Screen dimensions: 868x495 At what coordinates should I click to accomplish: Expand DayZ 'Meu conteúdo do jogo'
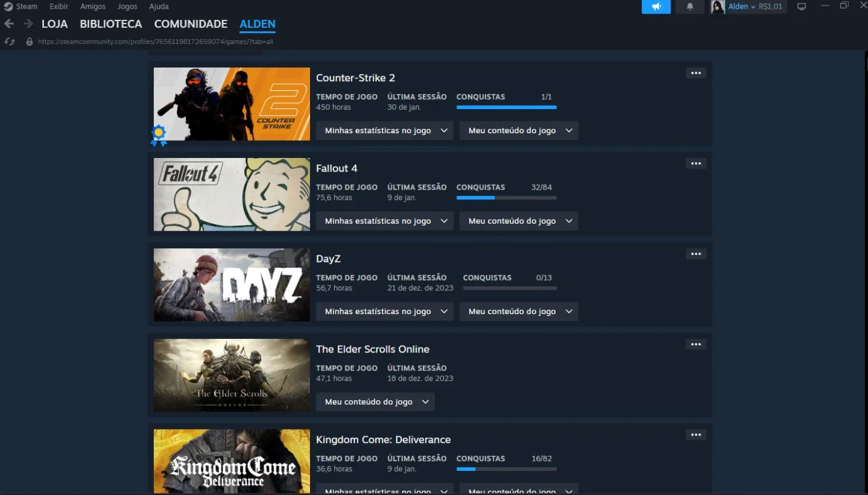coord(519,312)
